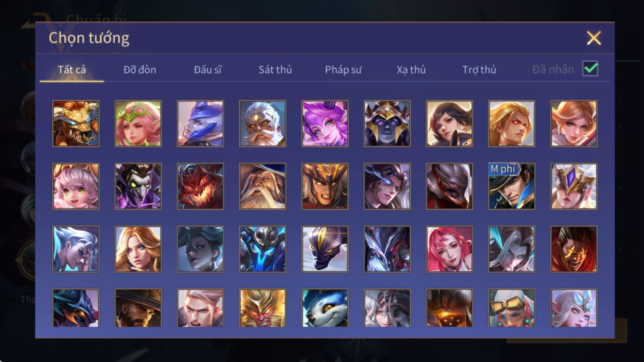
Task: Choose the wizard with the grey hat
Action: point(263,187)
